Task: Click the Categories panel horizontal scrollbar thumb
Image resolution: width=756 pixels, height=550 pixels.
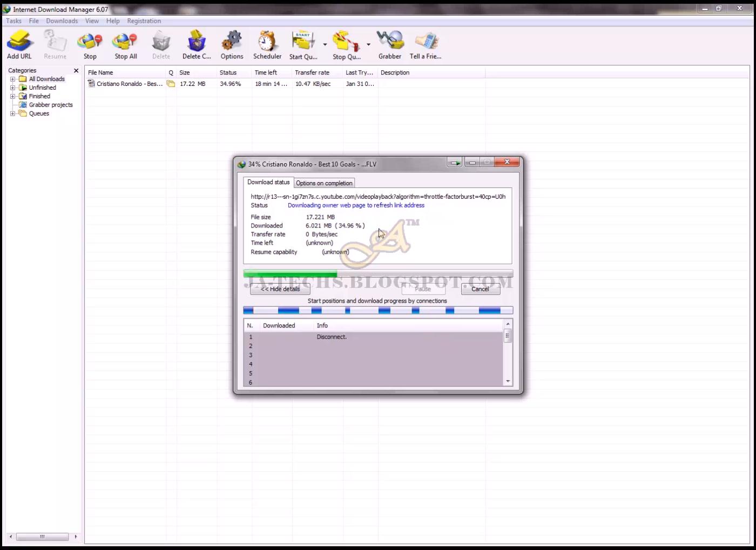Action: coord(42,536)
